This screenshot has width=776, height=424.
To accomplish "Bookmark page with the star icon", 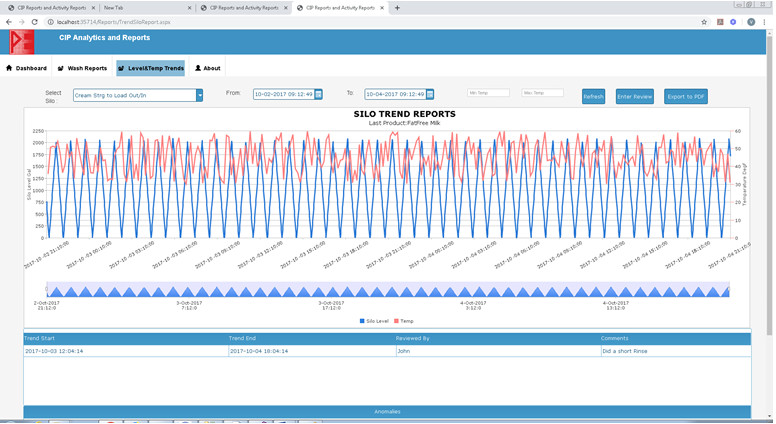I will (x=704, y=21).
